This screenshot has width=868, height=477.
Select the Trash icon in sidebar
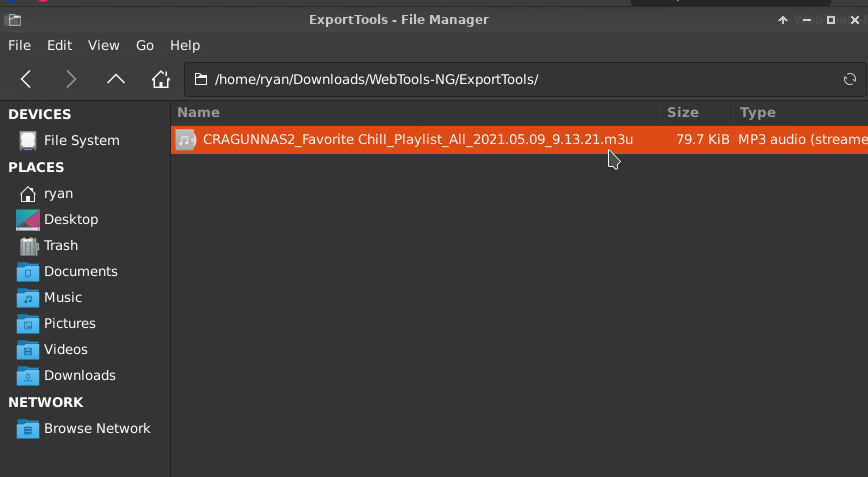coord(28,246)
